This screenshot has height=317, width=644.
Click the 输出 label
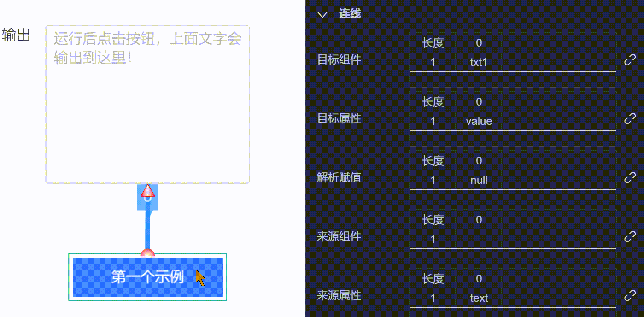tap(16, 35)
